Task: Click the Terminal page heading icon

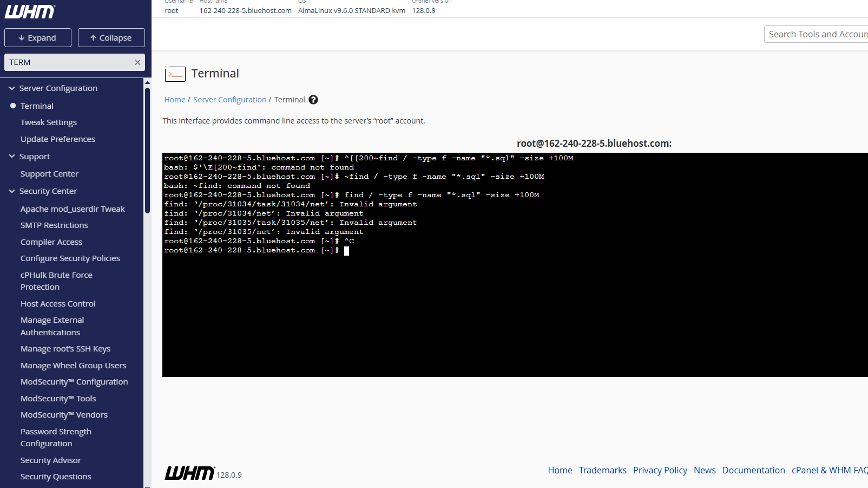Action: [175, 74]
